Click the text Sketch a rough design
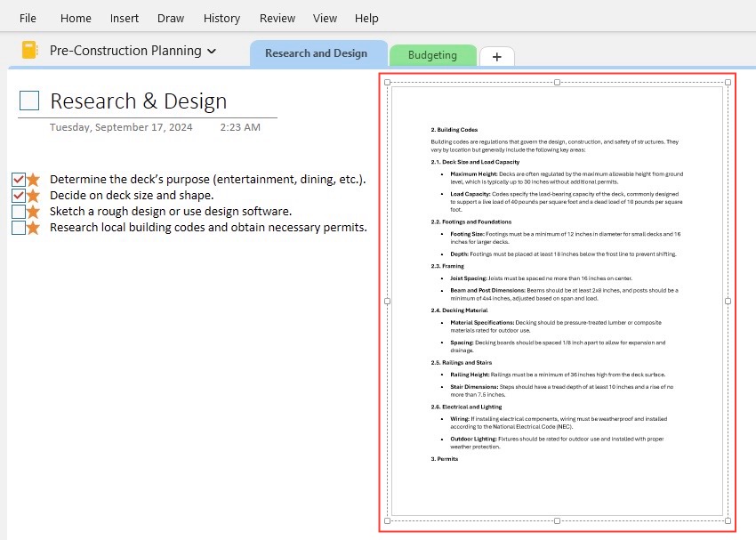The image size is (756, 540). (x=171, y=211)
